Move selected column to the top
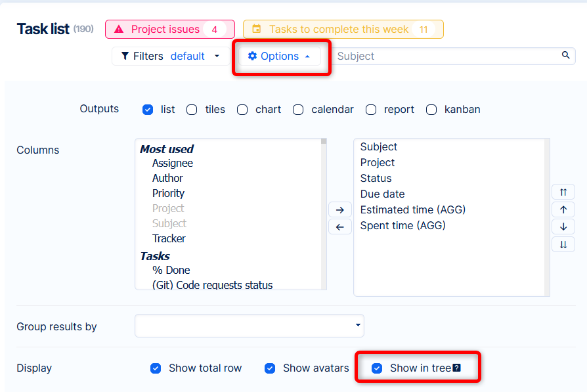The height and width of the screenshot is (392, 587). point(563,192)
